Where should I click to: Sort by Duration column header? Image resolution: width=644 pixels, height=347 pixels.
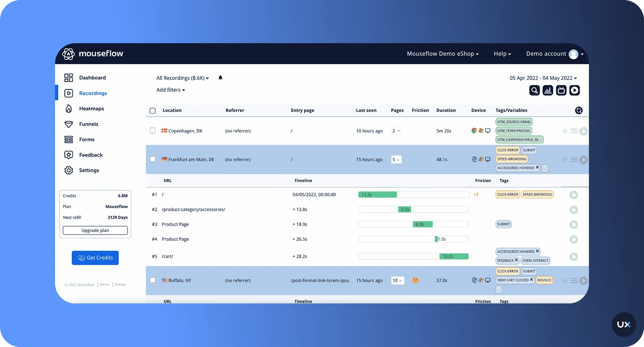(x=446, y=110)
